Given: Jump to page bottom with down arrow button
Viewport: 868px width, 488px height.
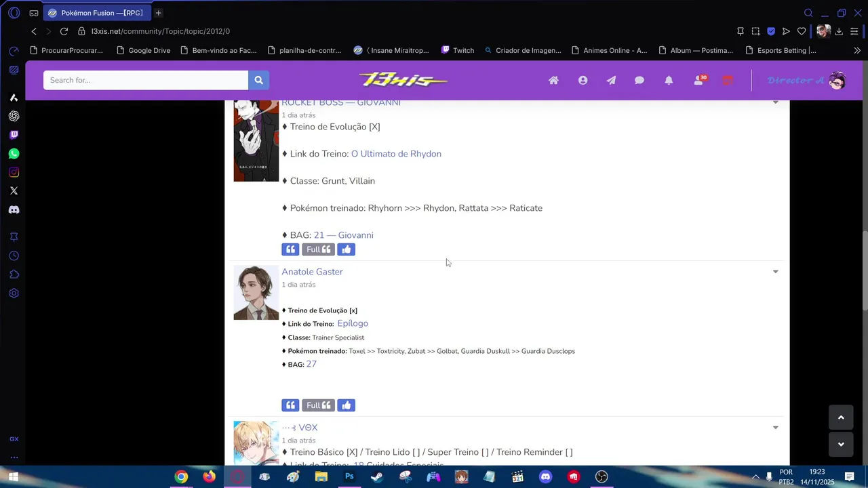Looking at the screenshot, I should [x=841, y=445].
